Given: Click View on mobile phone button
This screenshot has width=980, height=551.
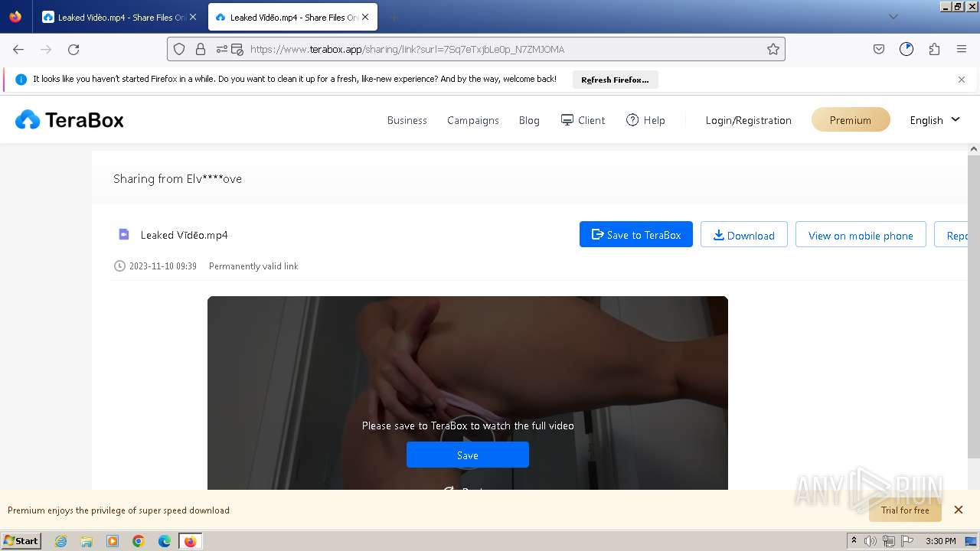Looking at the screenshot, I should coord(861,235).
